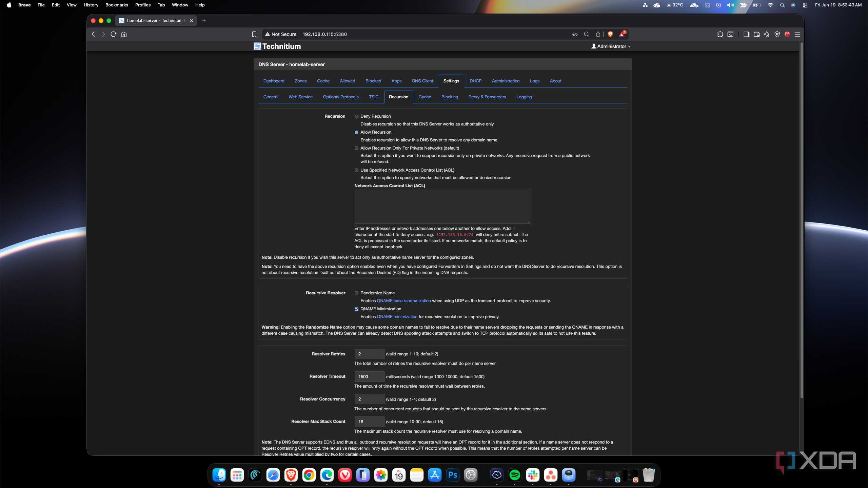This screenshot has height=488, width=868.
Task: Click the Network Access Control List text area
Action: [x=442, y=207]
